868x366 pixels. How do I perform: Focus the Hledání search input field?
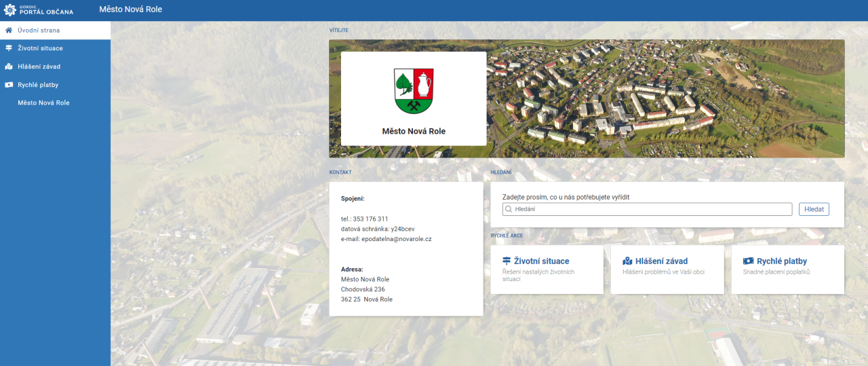point(651,209)
